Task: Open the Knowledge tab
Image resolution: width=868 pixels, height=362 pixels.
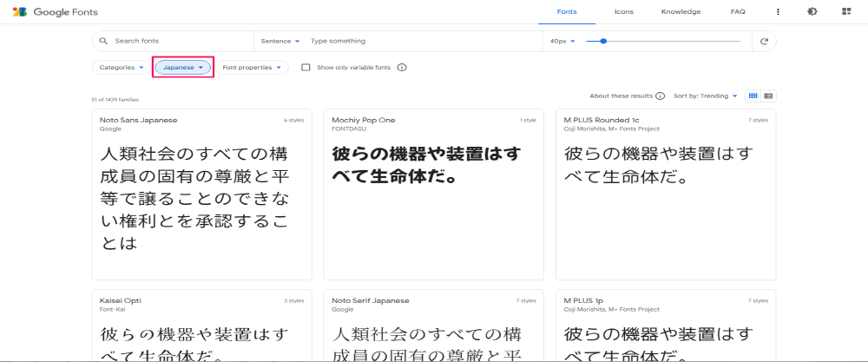Action: click(681, 12)
